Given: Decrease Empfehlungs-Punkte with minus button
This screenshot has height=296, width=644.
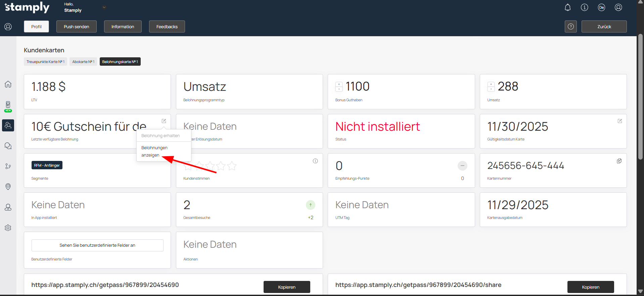Looking at the screenshot, I should 462,166.
